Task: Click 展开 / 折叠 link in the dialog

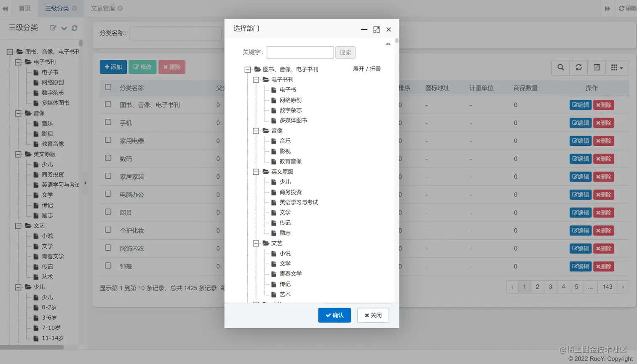Action: [367, 69]
